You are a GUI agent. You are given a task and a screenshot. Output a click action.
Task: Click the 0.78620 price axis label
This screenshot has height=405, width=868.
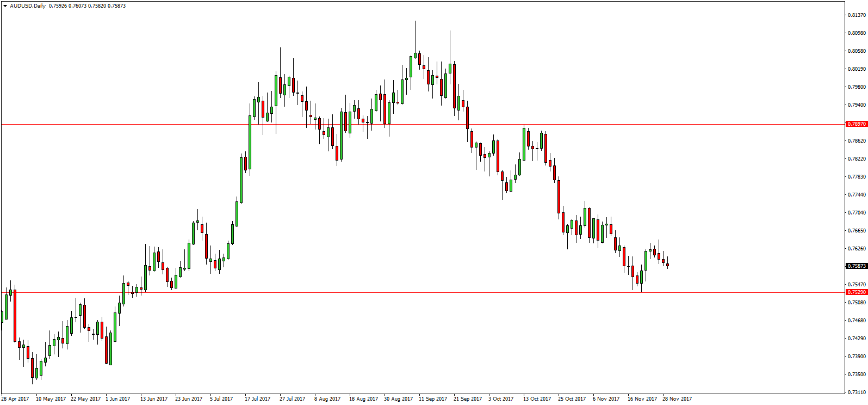click(x=857, y=140)
